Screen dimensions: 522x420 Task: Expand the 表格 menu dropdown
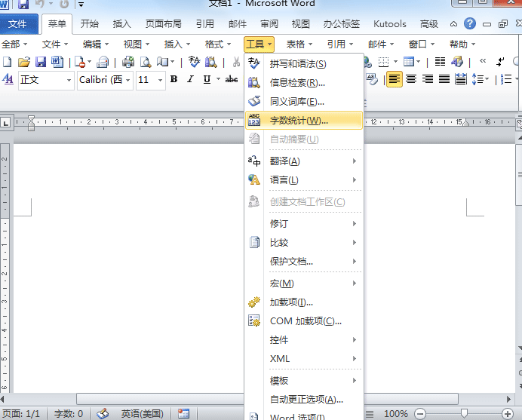click(x=299, y=44)
